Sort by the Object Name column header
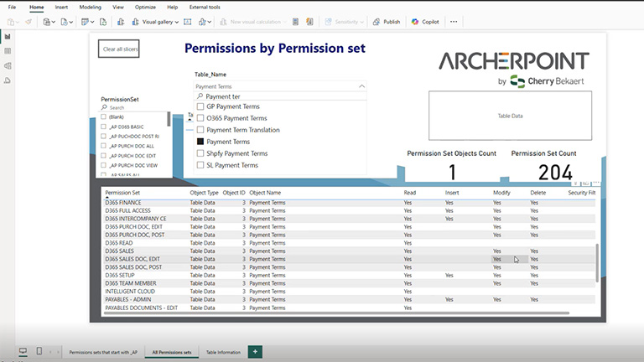Screen dimensions: 644x362 pyautogui.click(x=265, y=193)
